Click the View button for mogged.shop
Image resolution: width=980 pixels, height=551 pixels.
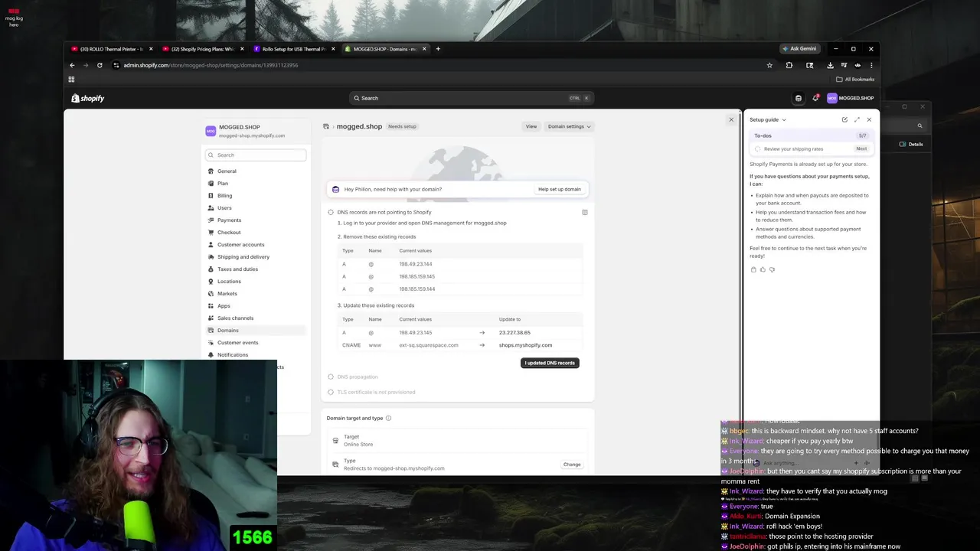(x=531, y=126)
